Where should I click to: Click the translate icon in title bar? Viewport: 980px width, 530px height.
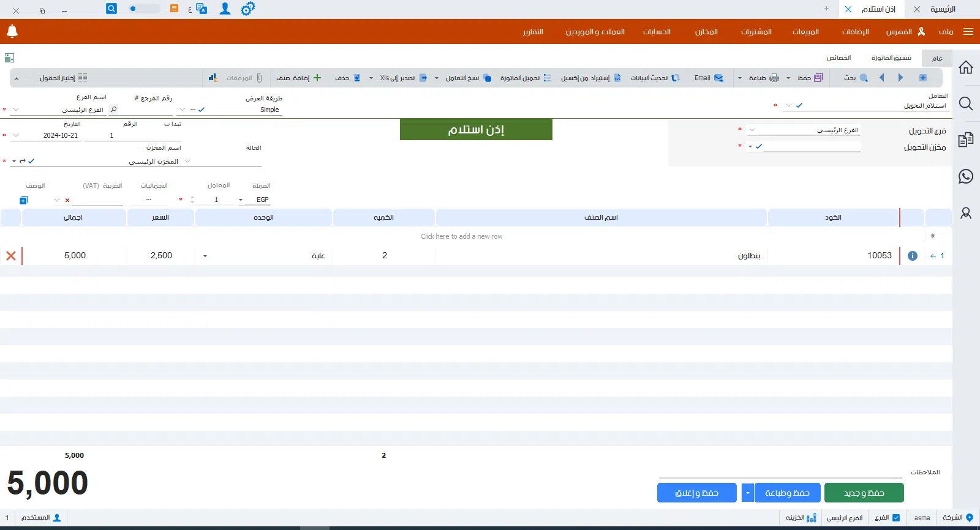pyautogui.click(x=202, y=9)
